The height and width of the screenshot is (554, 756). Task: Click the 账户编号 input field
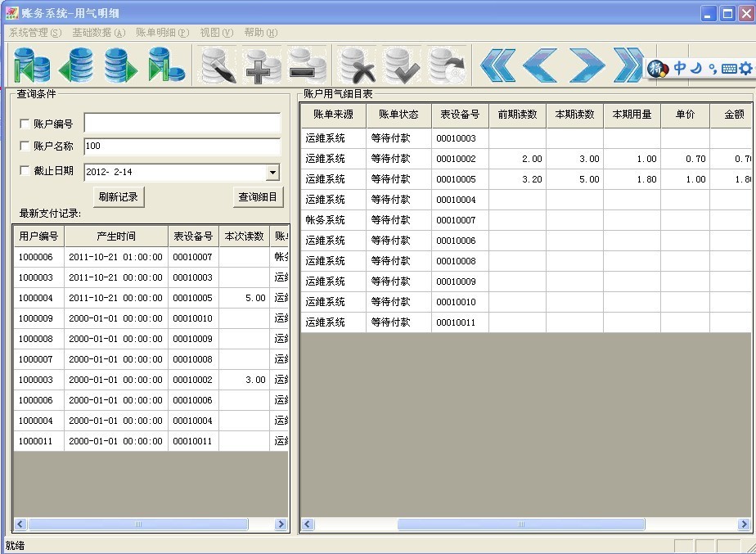tap(182, 124)
